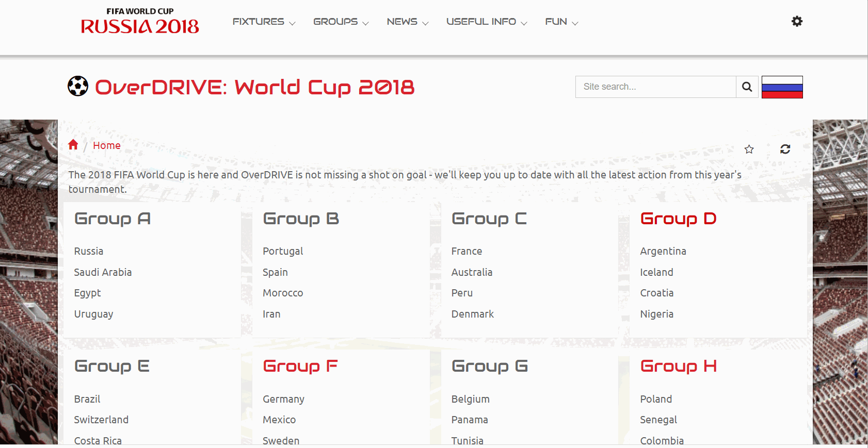Click the red home breadcrumb icon
The image size is (868, 448).
(x=73, y=145)
